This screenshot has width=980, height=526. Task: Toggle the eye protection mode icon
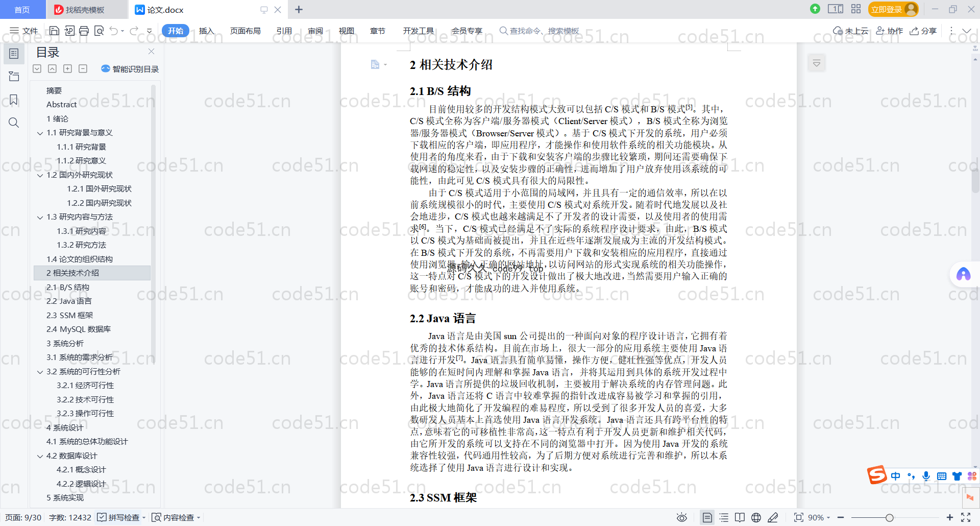click(681, 517)
